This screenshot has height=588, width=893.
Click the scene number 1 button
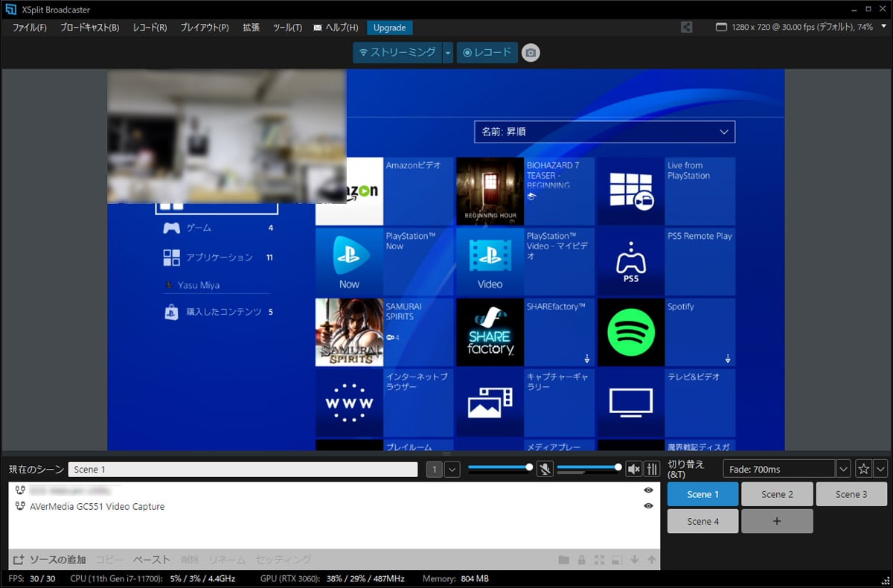click(x=435, y=470)
